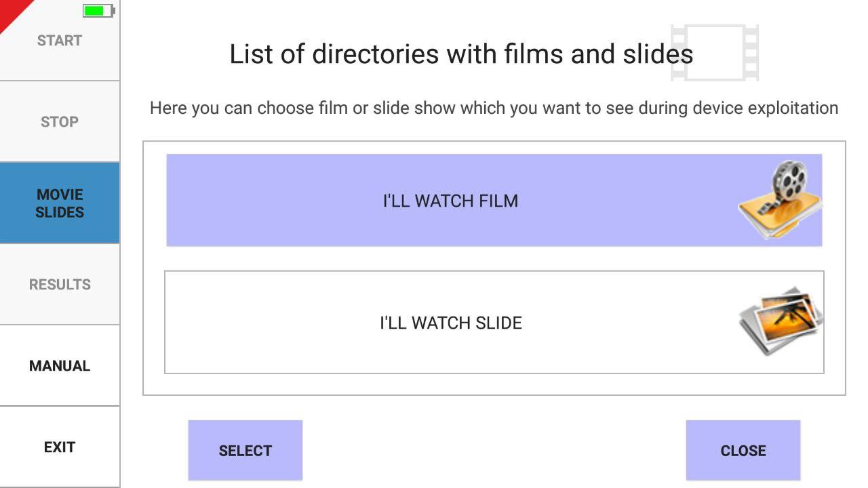Click the 'List of directories' heading text
The image size is (868, 488).
(461, 54)
